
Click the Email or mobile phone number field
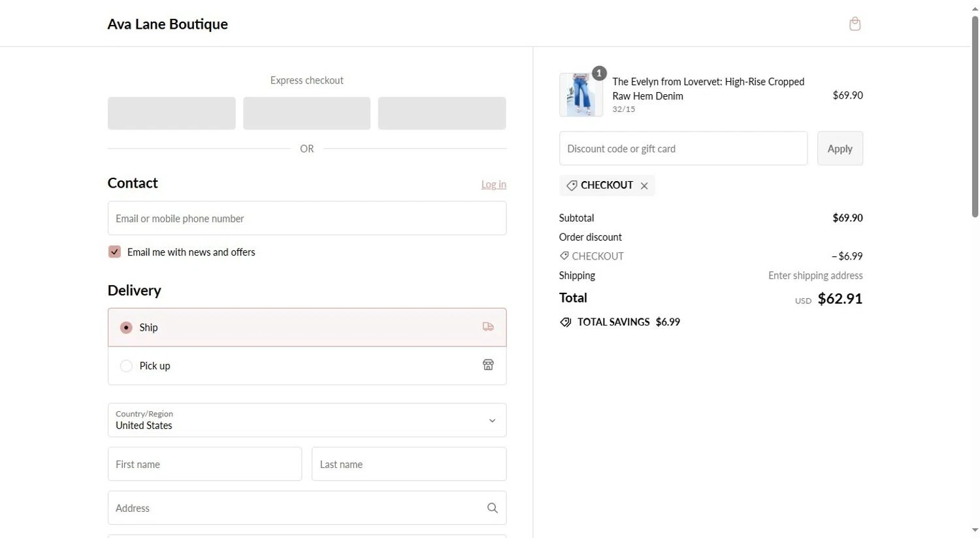coord(306,218)
